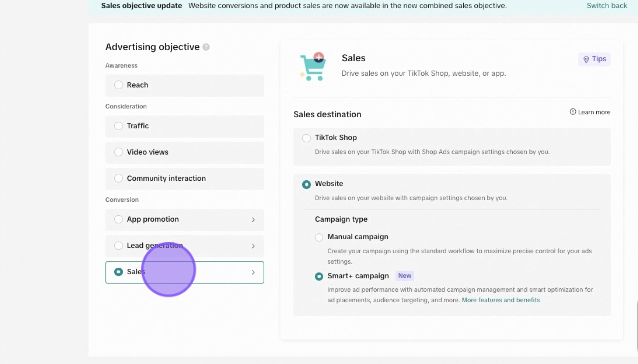Open the Tips button

coord(594,59)
